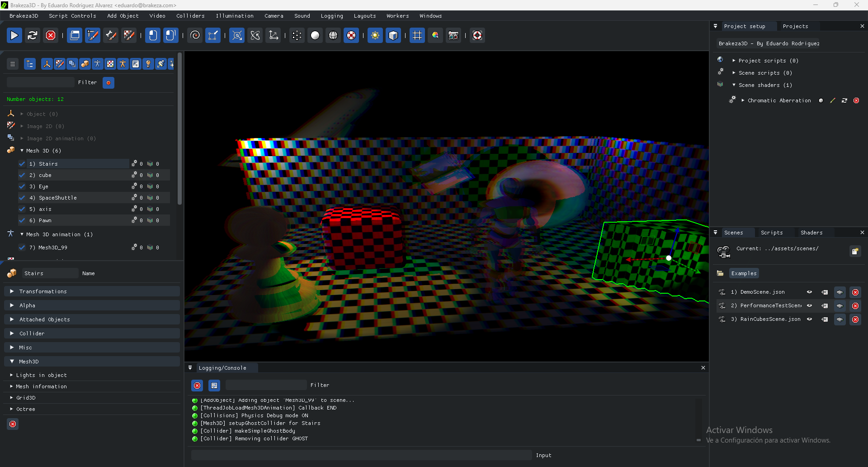Switch to the Shaders tab
Viewport: 868px width, 467px height.
[x=811, y=233]
